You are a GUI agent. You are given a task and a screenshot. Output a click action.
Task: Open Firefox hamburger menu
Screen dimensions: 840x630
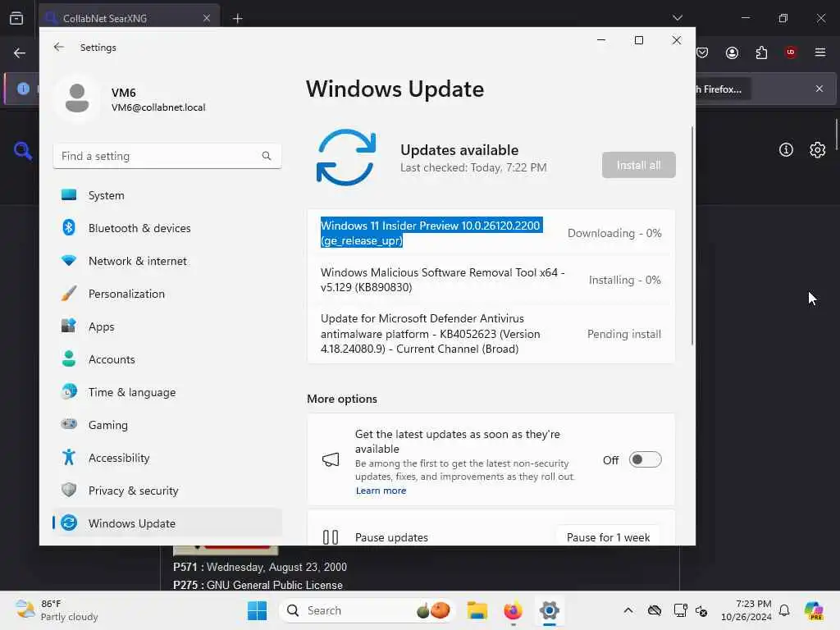tap(820, 52)
